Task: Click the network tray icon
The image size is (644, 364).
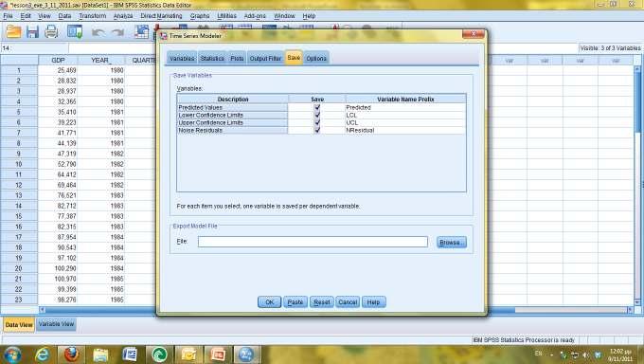Action: (575, 355)
